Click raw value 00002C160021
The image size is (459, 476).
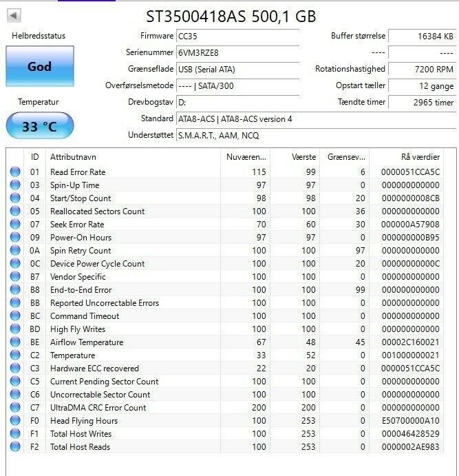pyautogui.click(x=411, y=342)
